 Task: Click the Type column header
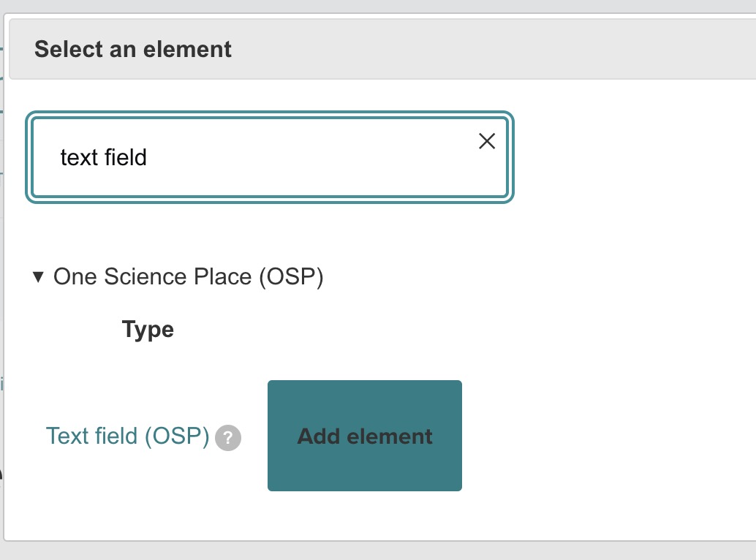(x=148, y=330)
